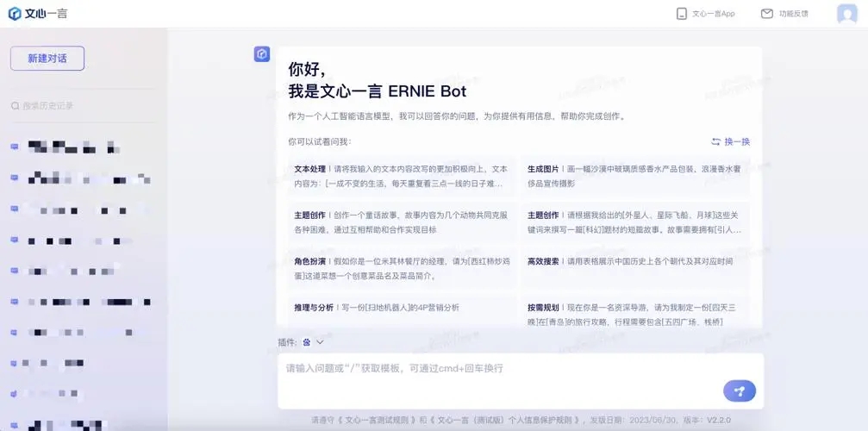Click the send message arrow button
This screenshot has height=431, width=868.
[x=739, y=390]
